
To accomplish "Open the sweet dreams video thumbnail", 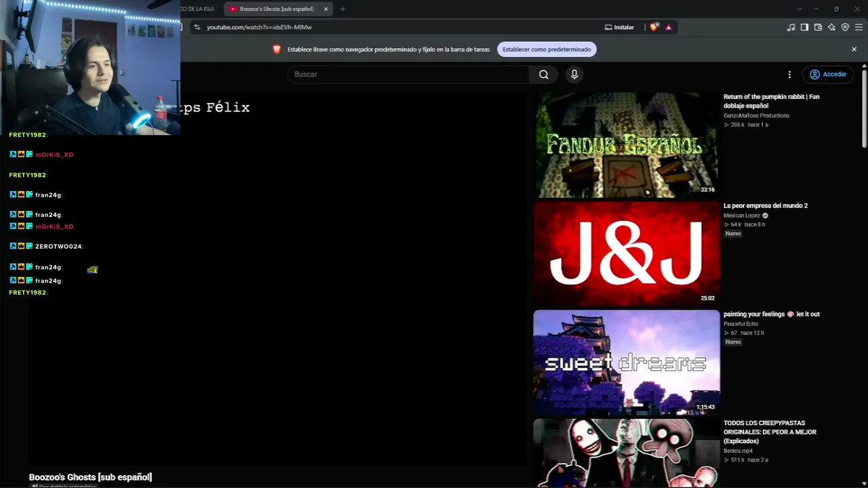I will click(x=627, y=363).
